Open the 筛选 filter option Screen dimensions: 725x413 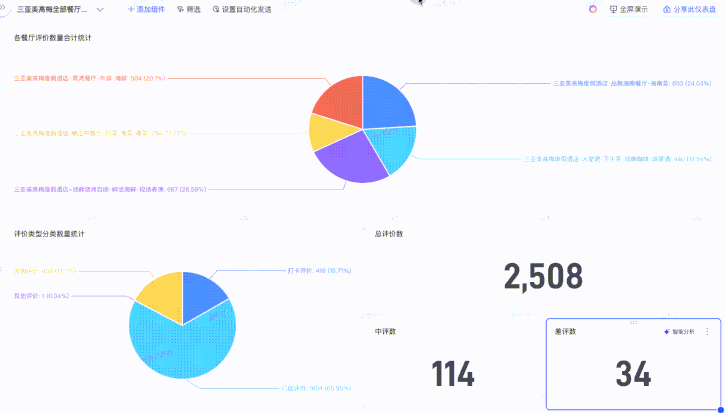(x=189, y=10)
